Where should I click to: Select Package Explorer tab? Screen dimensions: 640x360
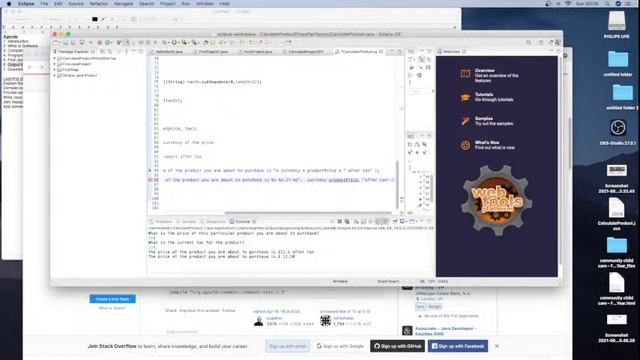[x=73, y=52]
